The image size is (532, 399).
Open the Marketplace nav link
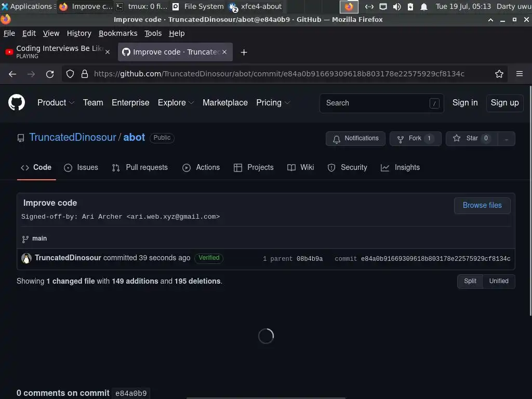point(225,102)
